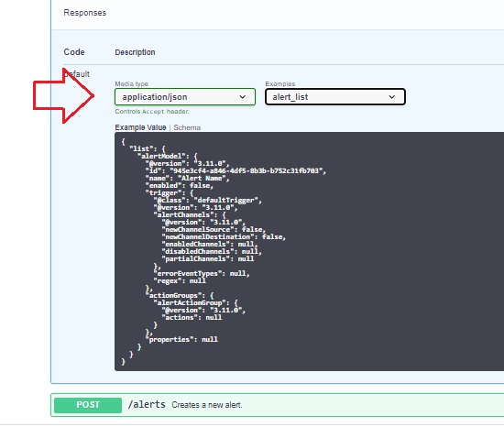Click the "regex": null line
Screen dimensions: 504x427
(x=180, y=280)
